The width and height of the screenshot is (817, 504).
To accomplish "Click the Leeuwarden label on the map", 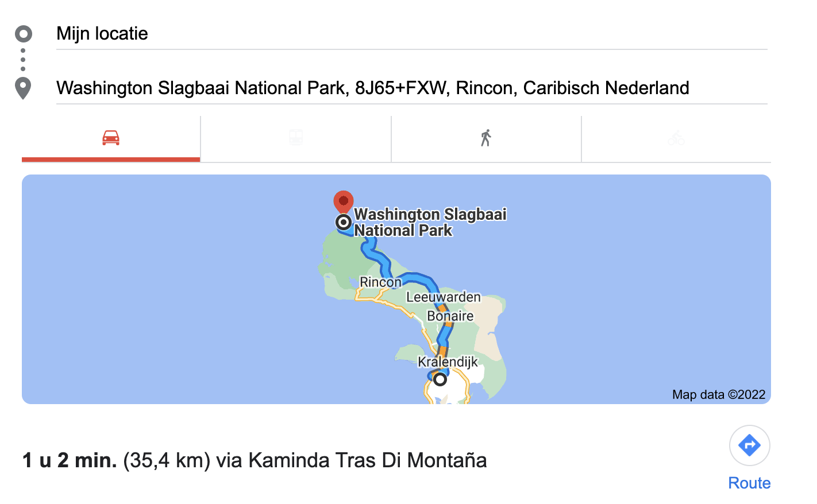I will coord(443,297).
